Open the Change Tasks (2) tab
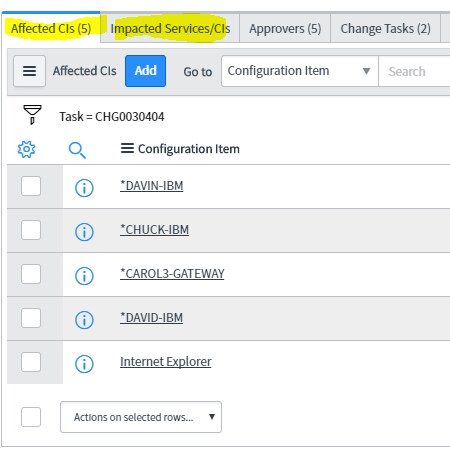 coord(385,29)
